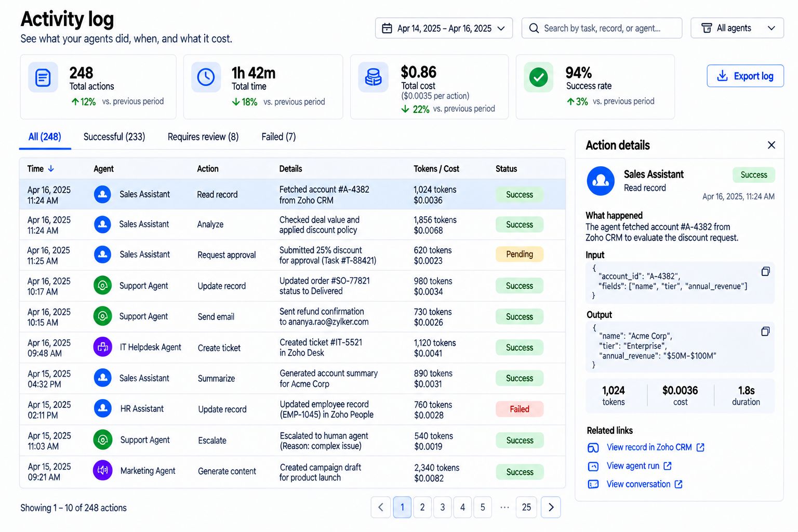798x532 pixels.
Task: Open the date range picker Apr 14–16
Action: (x=444, y=28)
